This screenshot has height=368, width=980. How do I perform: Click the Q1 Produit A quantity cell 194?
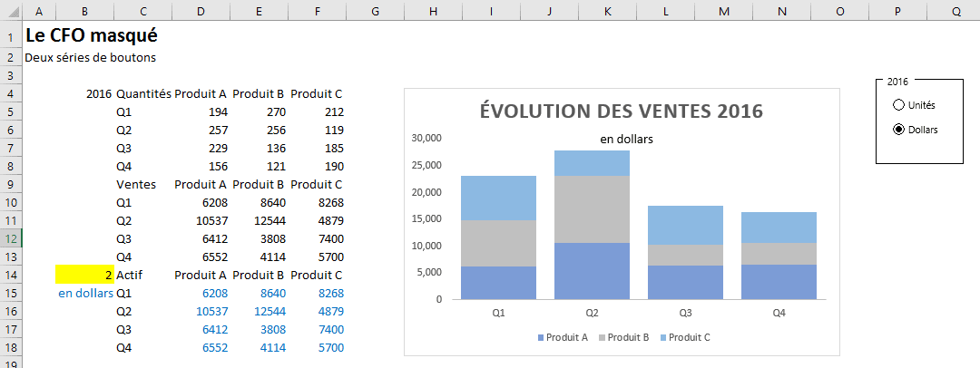pos(201,112)
